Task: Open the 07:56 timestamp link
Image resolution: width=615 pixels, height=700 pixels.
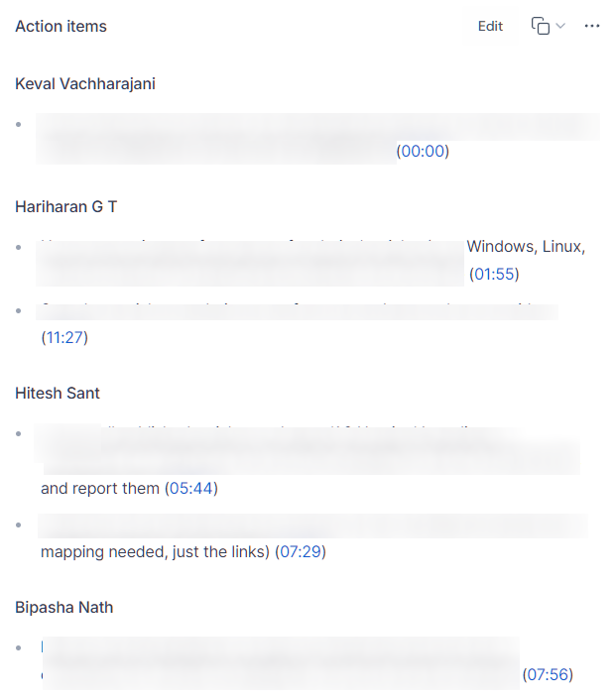Action: (548, 674)
